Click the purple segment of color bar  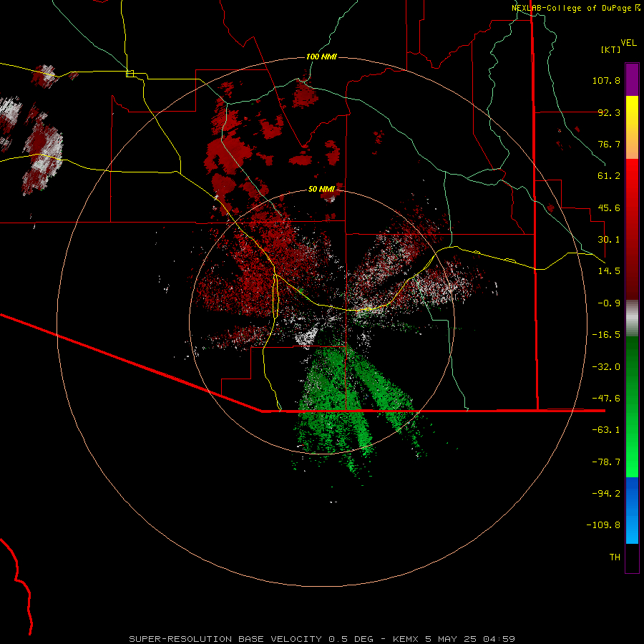click(x=632, y=80)
